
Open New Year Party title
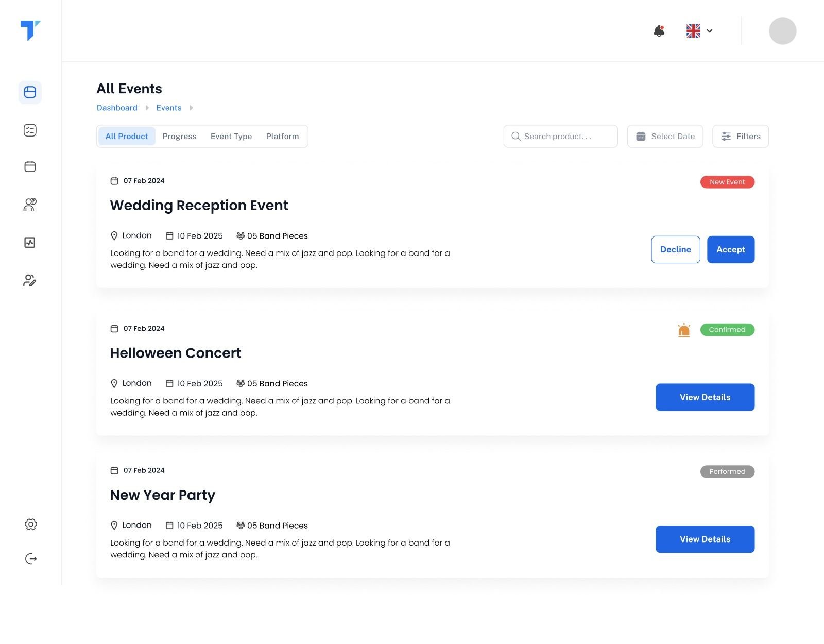[x=163, y=496]
